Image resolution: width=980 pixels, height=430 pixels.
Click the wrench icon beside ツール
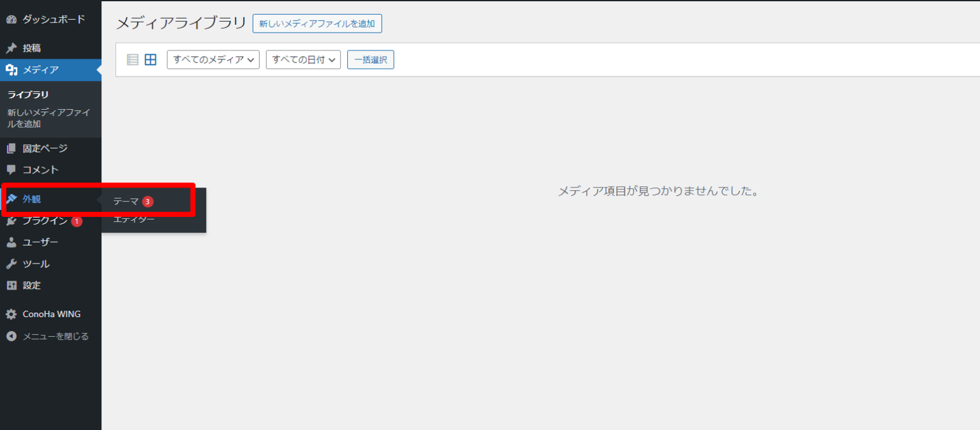(x=11, y=264)
